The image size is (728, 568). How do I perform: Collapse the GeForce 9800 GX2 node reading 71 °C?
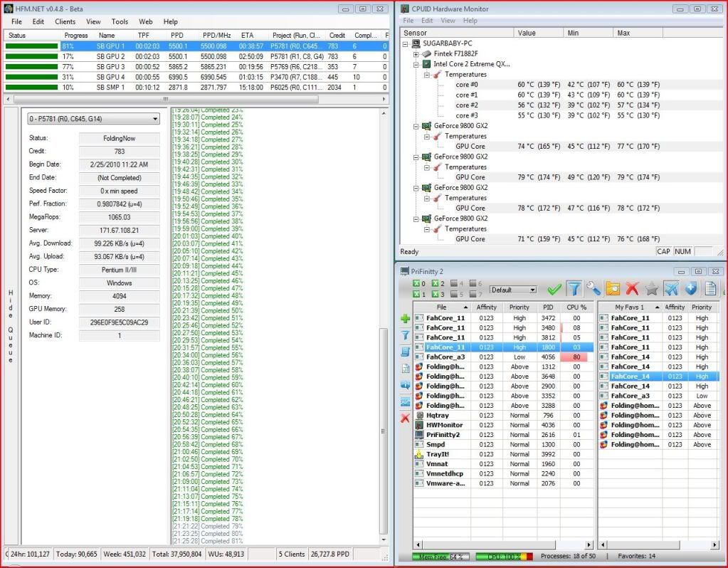(416, 219)
